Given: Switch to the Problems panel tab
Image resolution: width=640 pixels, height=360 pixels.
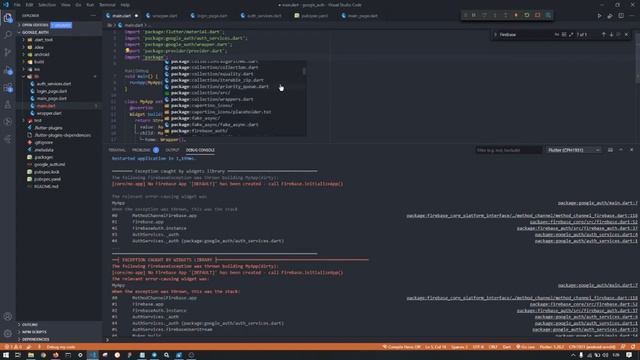Looking at the screenshot, I should point(141,150).
